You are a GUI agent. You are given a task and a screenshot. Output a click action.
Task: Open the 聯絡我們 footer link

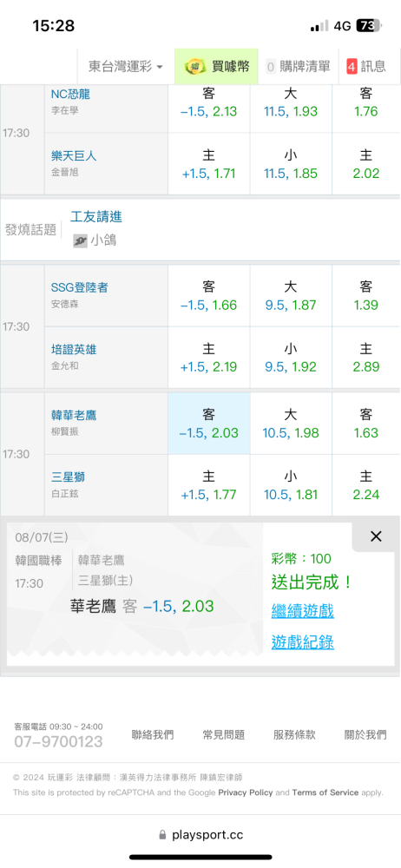coord(152,734)
